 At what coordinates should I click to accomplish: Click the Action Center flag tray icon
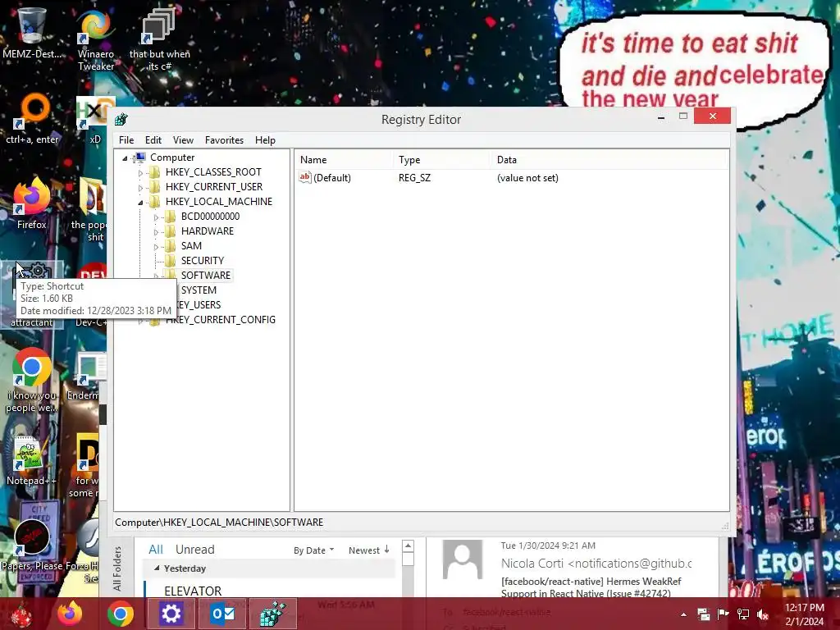coord(723,614)
